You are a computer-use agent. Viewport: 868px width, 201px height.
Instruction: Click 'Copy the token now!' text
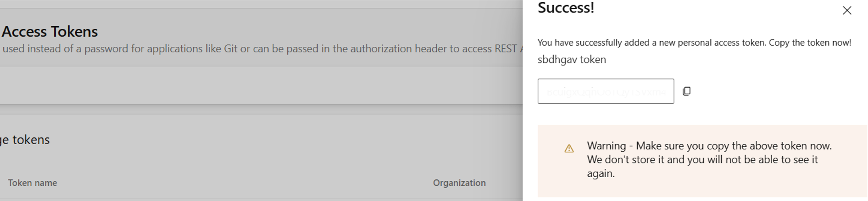click(810, 43)
